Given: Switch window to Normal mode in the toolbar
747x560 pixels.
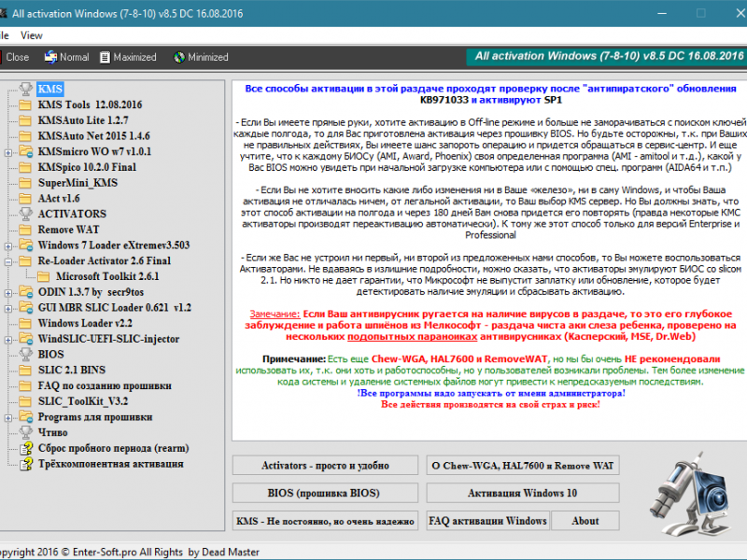Looking at the screenshot, I should click(x=66, y=57).
